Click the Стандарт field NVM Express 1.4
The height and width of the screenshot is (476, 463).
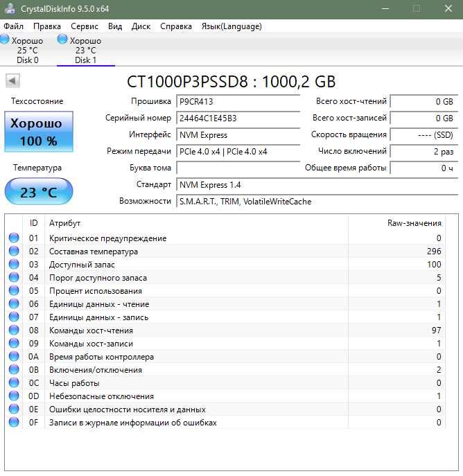click(317, 184)
